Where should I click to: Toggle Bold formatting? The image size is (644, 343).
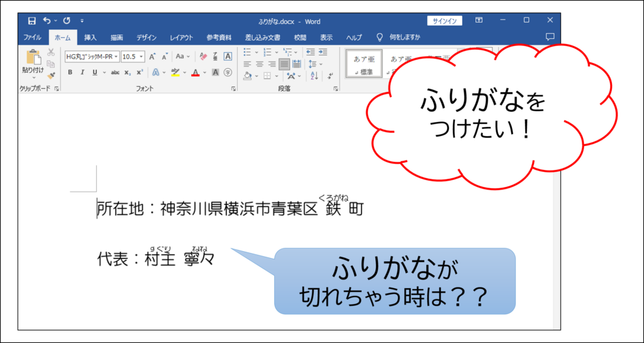coord(70,72)
